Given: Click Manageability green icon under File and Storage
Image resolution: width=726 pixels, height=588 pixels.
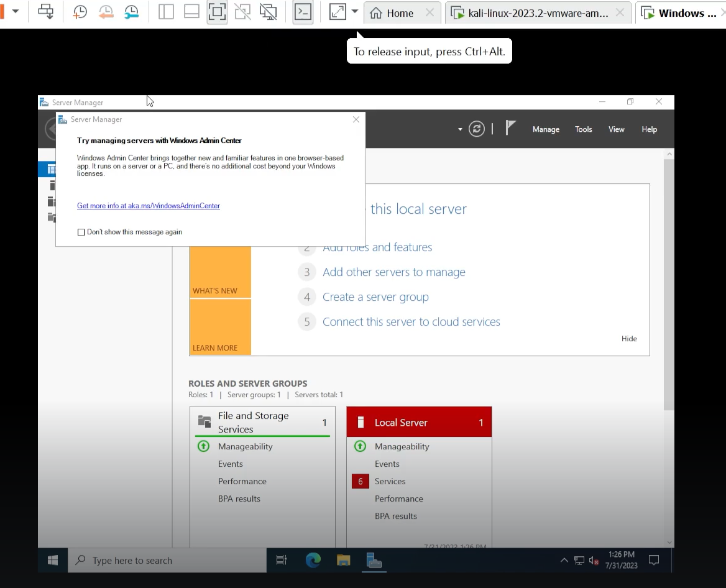Looking at the screenshot, I should click(x=204, y=446).
